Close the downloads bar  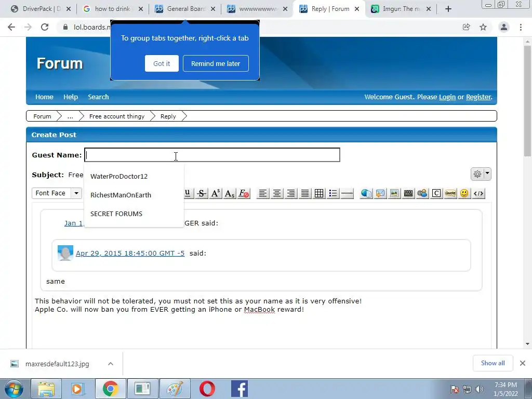click(523, 363)
